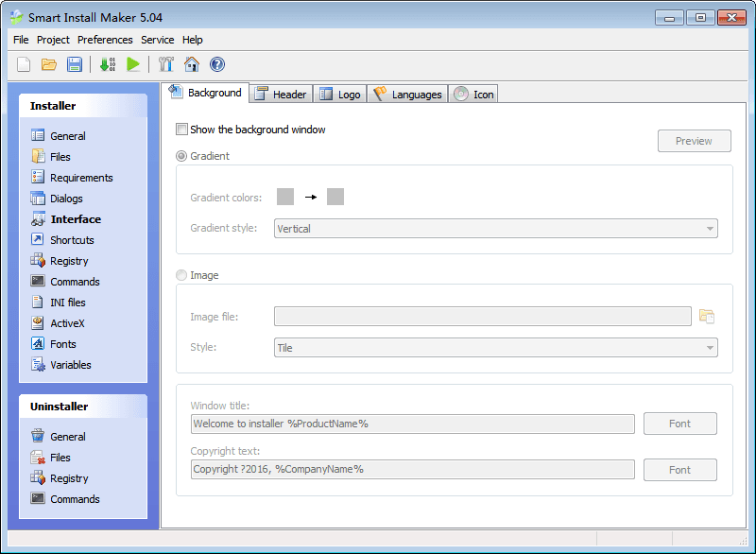
Task: Open Uninstaller Files section
Action: point(51,457)
